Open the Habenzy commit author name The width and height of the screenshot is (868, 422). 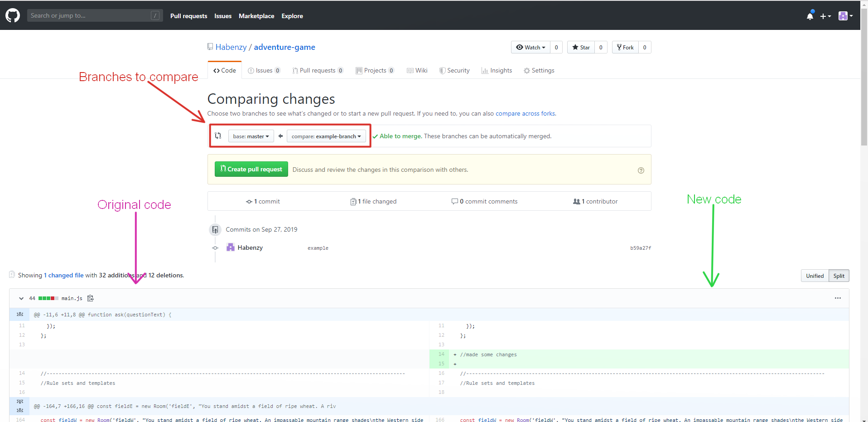[250, 247]
